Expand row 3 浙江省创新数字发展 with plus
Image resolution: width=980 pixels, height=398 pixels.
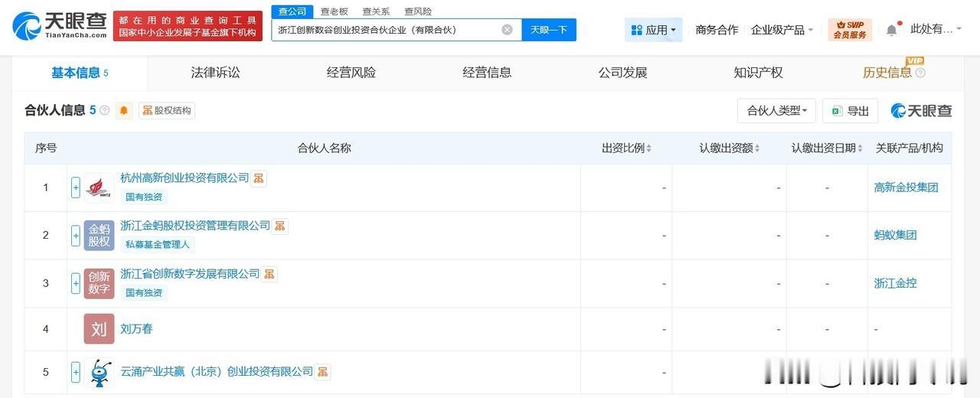tap(76, 283)
